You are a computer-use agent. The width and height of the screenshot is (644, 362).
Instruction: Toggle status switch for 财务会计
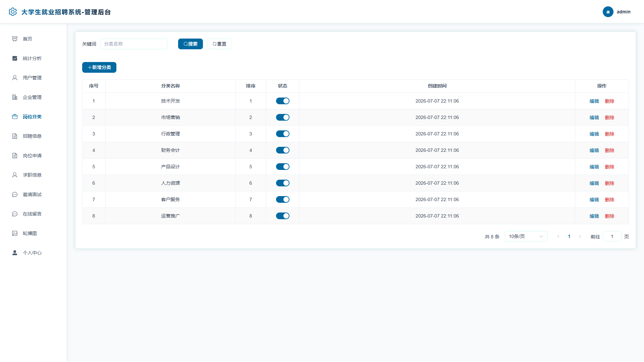point(283,150)
